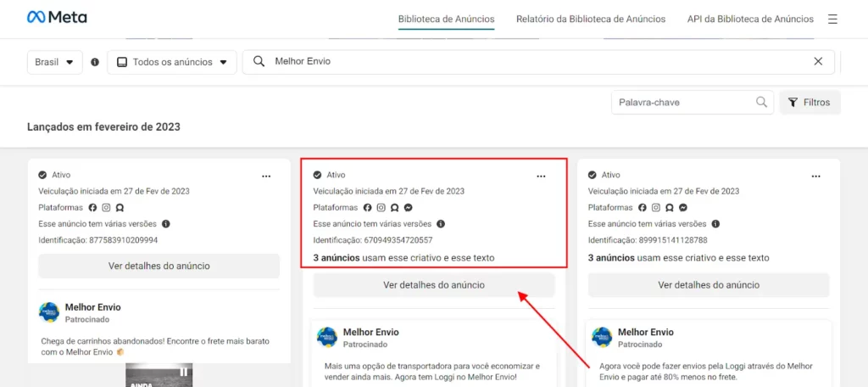Open Relatório da Biblioteca de Anúncios tab
Screen dimensions: 868x387
coord(591,19)
